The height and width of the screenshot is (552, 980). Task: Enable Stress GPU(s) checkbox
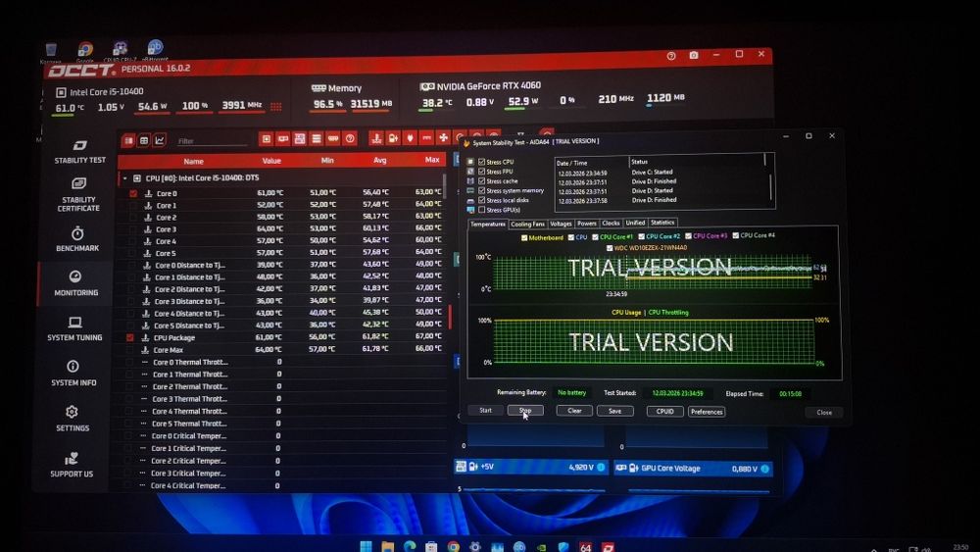point(482,210)
